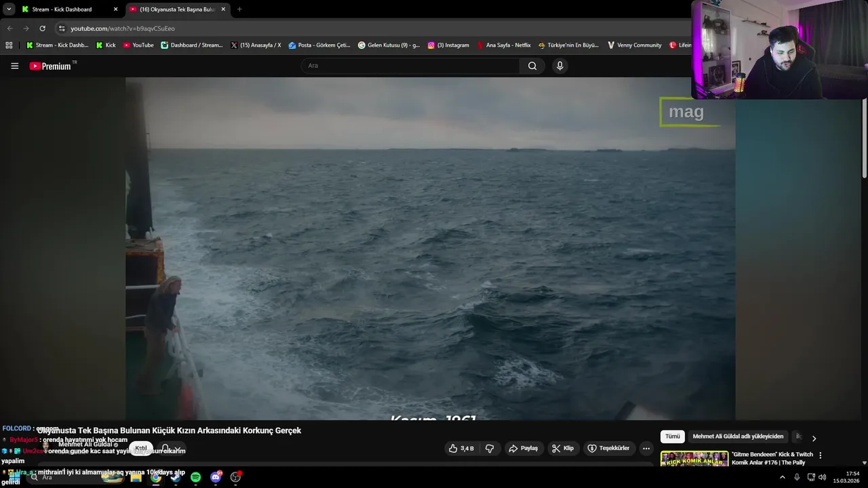Open File Explorer from the taskbar
Viewport: 868px width, 488px height.
pos(136,477)
